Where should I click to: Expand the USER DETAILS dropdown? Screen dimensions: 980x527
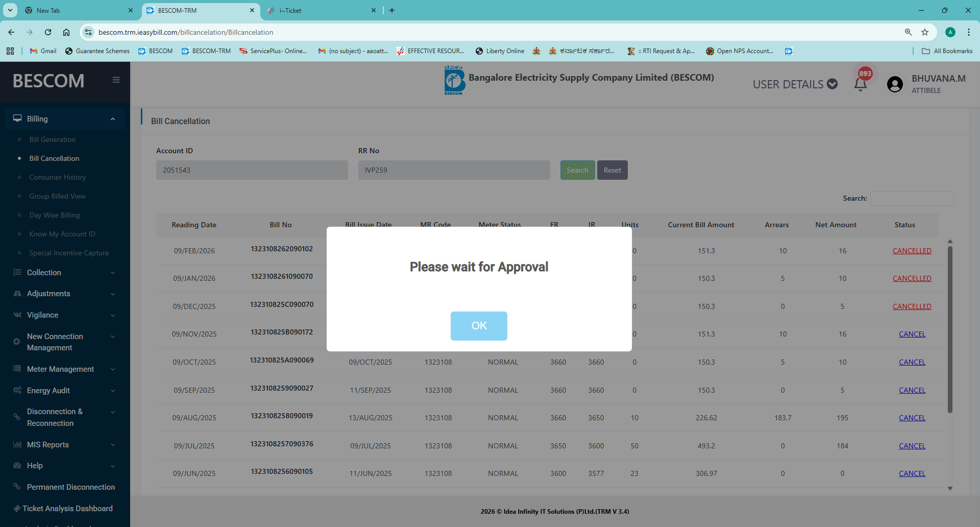[x=795, y=84]
